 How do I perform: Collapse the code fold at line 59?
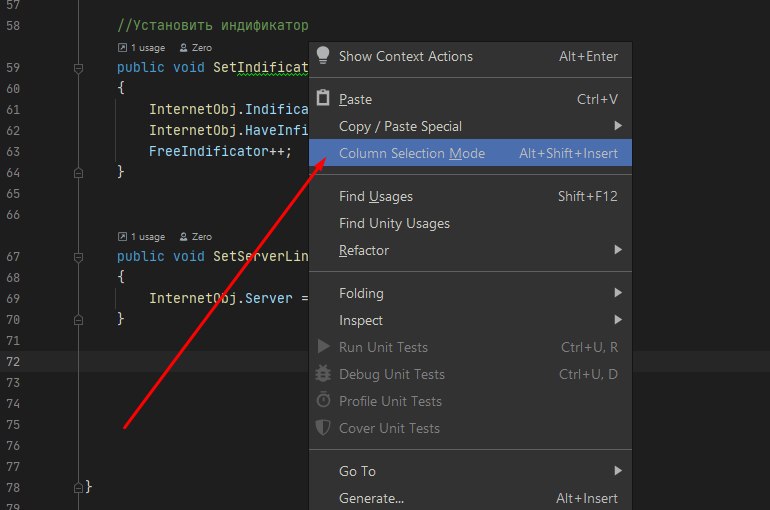78,68
